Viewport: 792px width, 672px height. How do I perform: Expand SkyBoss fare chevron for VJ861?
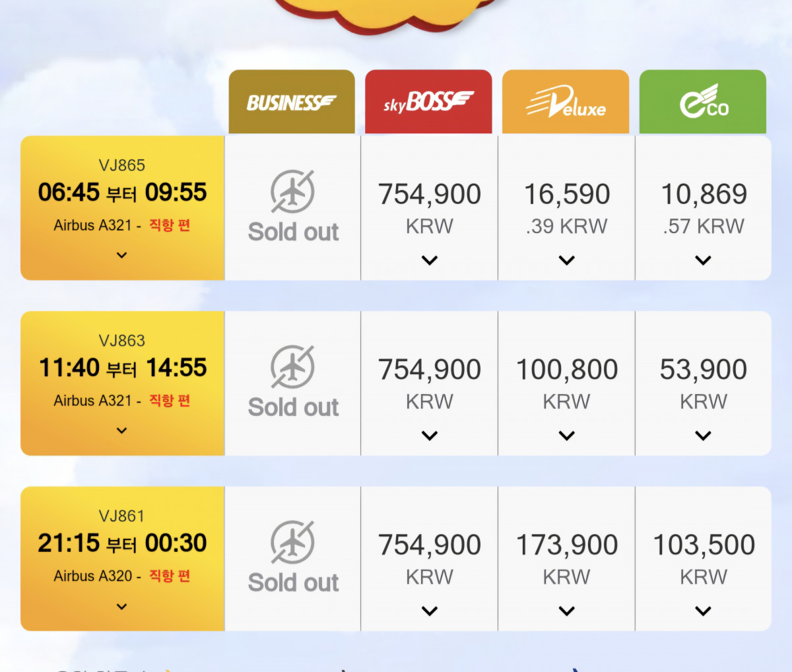(x=430, y=611)
